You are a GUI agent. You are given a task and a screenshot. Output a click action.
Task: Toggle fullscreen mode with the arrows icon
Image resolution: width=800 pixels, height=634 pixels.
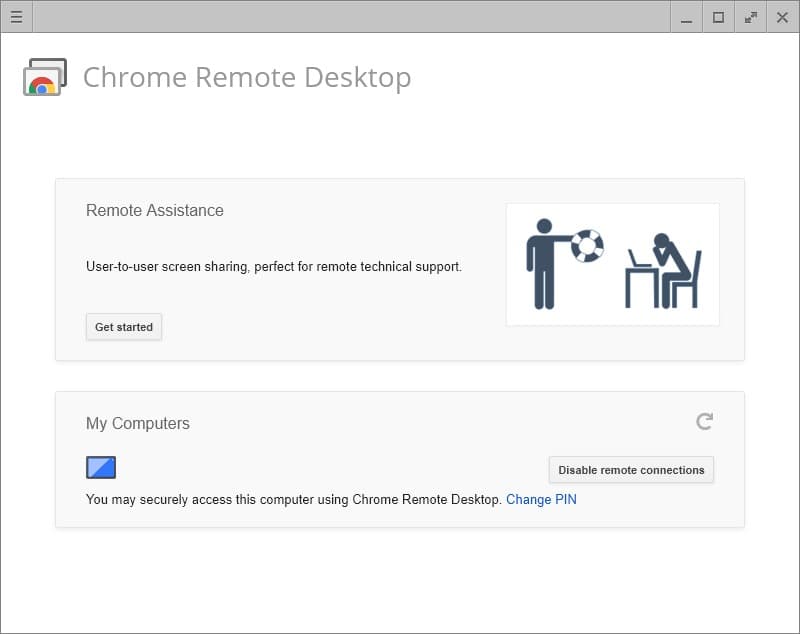click(751, 17)
